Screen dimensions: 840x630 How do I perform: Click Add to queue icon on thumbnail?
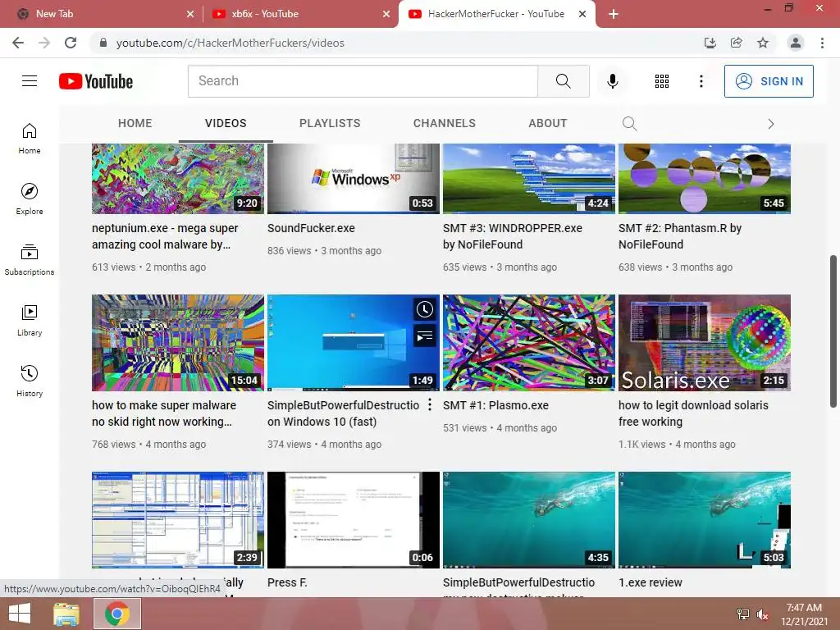click(x=425, y=336)
